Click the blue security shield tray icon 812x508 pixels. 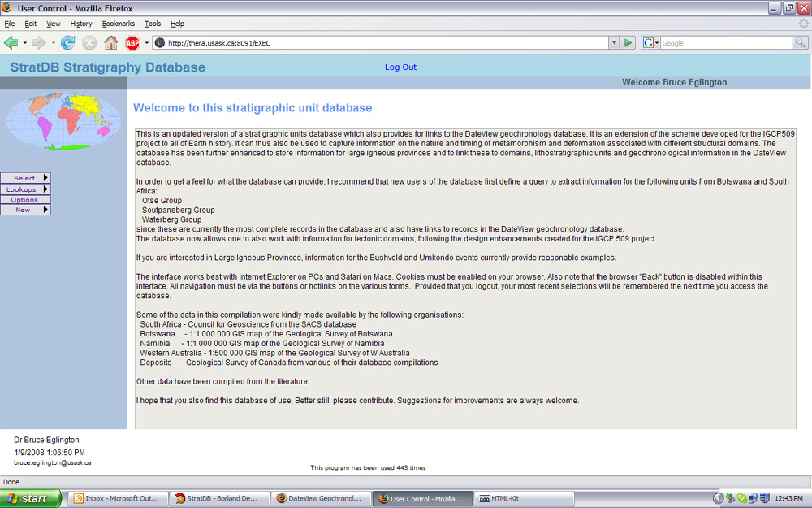764,499
